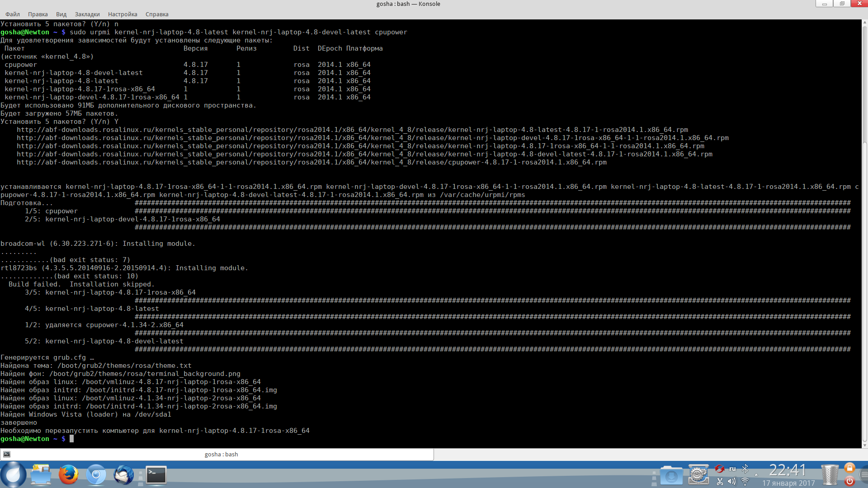
Task: Toggle the ru keyboard layout indicator
Action: [732, 469]
